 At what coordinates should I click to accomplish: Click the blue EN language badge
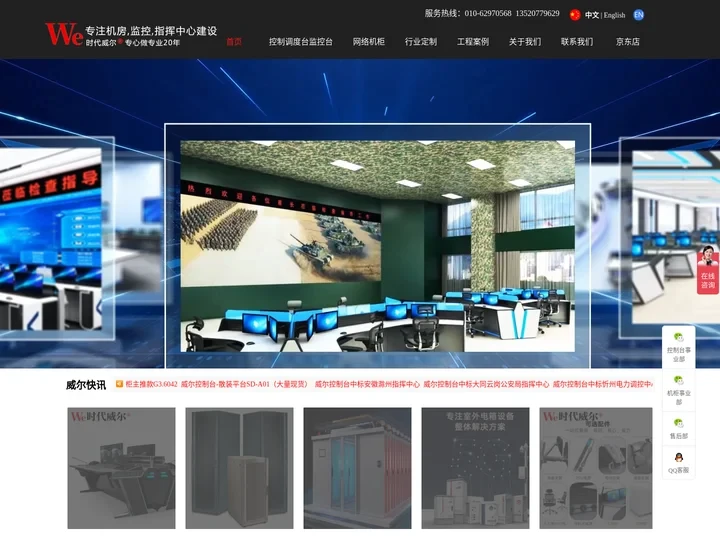point(638,15)
